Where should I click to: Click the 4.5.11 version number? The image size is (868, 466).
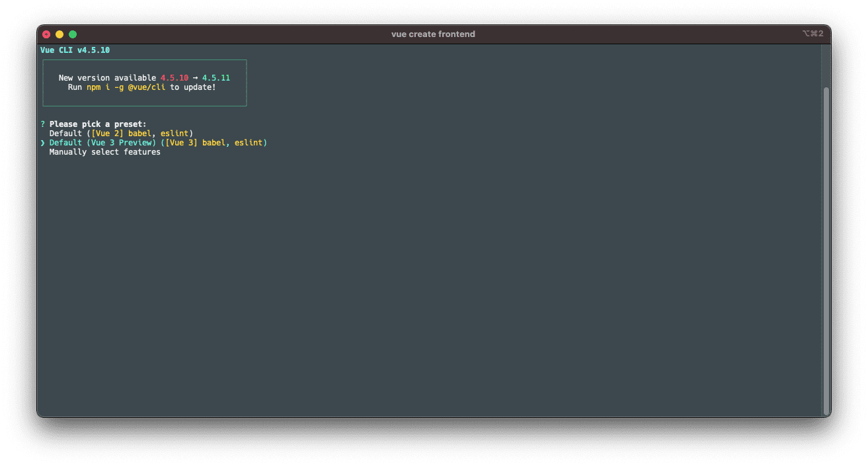coord(217,77)
